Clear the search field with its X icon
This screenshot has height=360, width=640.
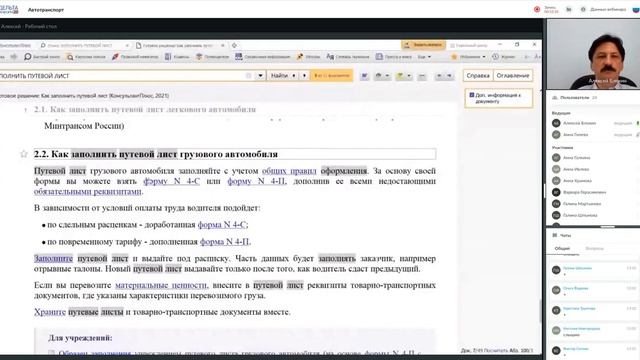[248, 76]
